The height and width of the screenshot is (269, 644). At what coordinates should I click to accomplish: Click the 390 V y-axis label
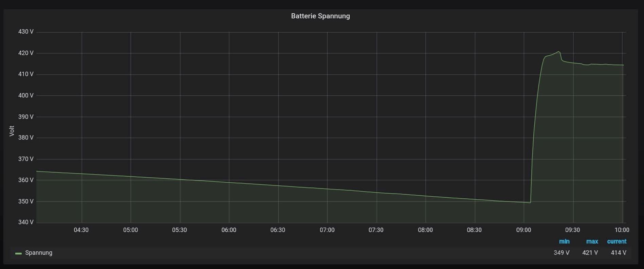pyautogui.click(x=26, y=116)
